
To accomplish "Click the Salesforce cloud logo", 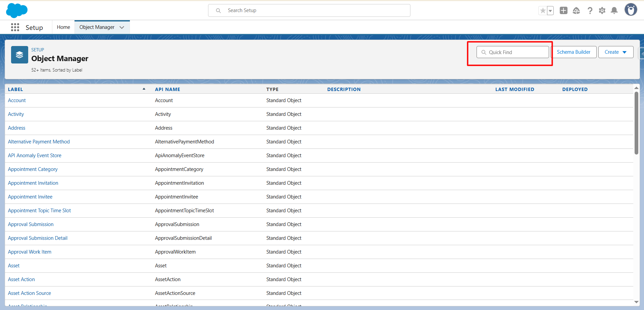I will click(17, 10).
